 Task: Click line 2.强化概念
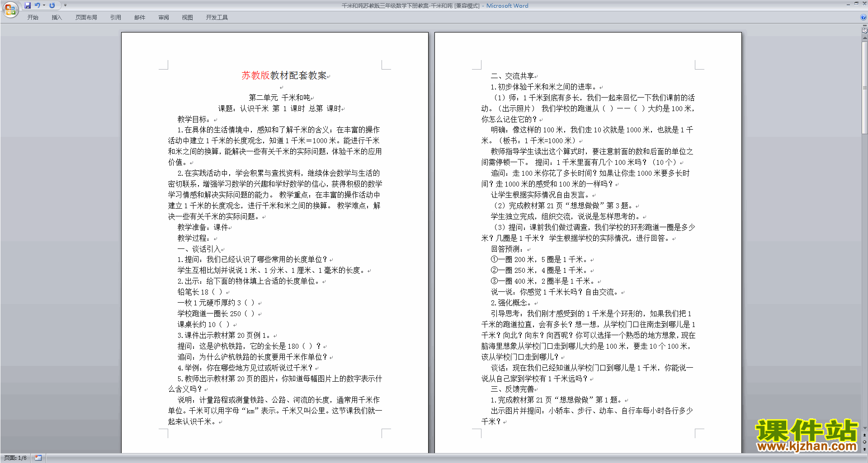pos(511,303)
